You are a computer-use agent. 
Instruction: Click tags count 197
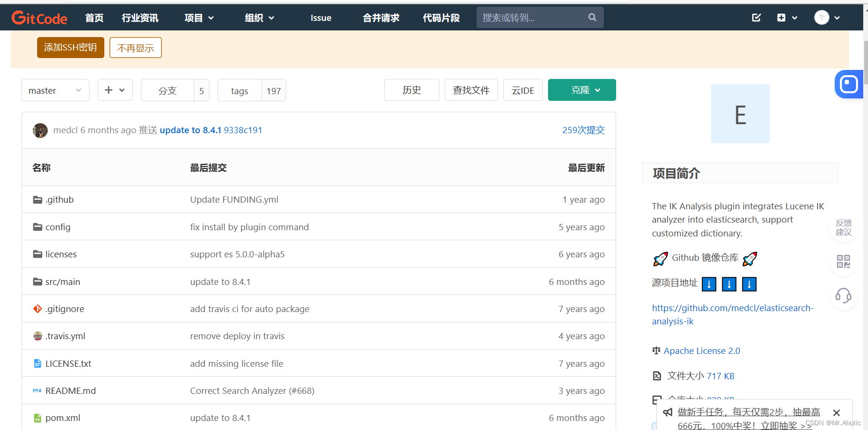273,90
